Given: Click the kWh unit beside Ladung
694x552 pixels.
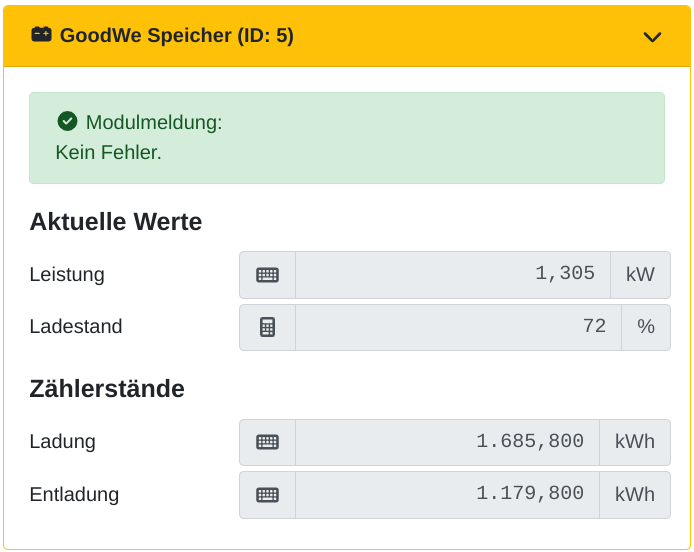Looking at the screenshot, I should (x=635, y=442).
